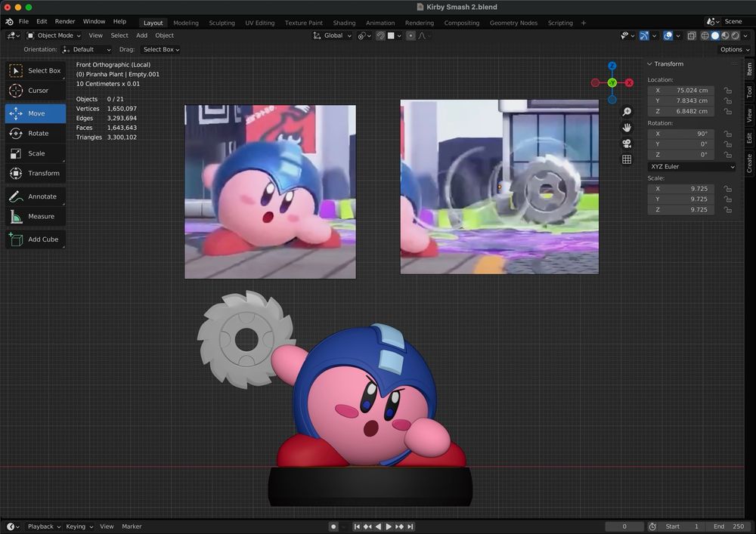Select material preview viewport shading
The image size is (756, 534).
pyautogui.click(x=725, y=35)
